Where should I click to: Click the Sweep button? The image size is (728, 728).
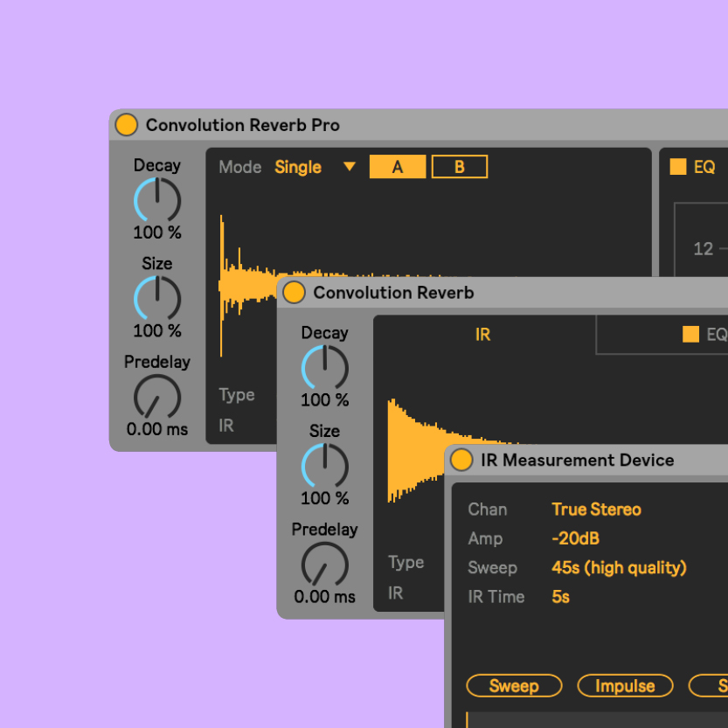click(514, 686)
